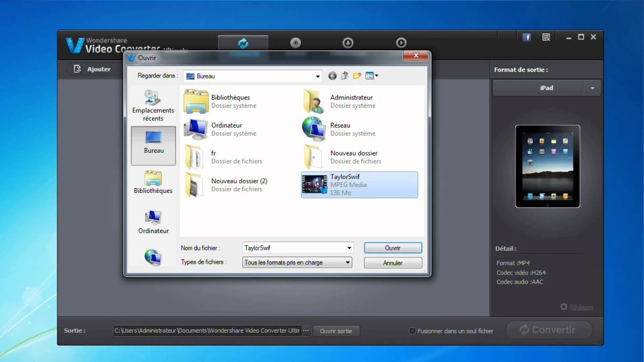Open the view menu icon in dialog
The height and width of the screenshot is (362, 644).
(372, 76)
